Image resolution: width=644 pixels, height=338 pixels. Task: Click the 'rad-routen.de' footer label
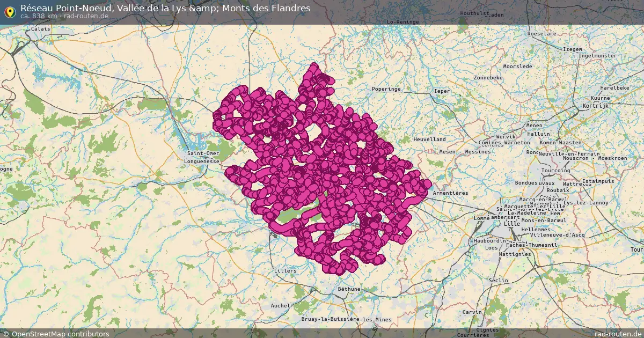coord(618,334)
